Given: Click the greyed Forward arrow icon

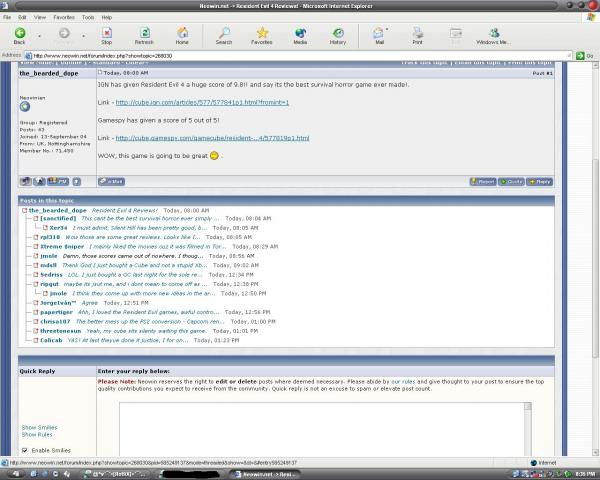Looking at the screenshot, I should point(64,34).
